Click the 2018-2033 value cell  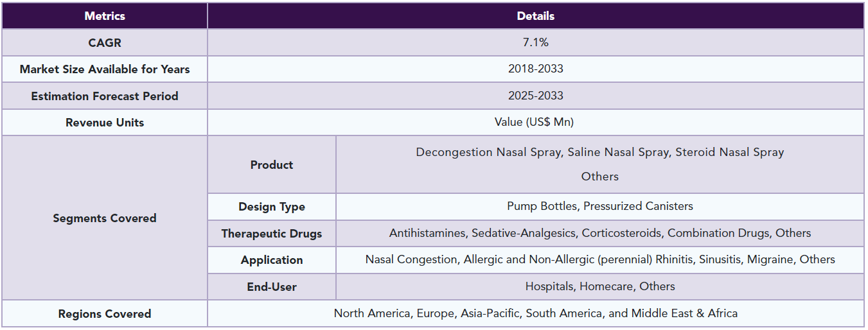click(x=536, y=69)
